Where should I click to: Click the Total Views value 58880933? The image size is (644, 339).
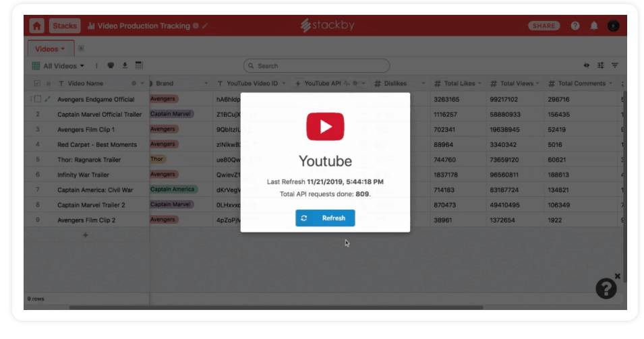pyautogui.click(x=505, y=115)
